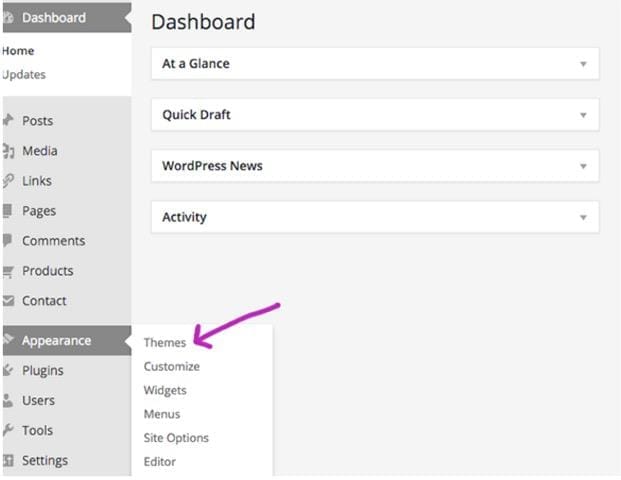621x480 pixels.
Task: Open Editor in the Appearance submenu
Action: coord(160,462)
